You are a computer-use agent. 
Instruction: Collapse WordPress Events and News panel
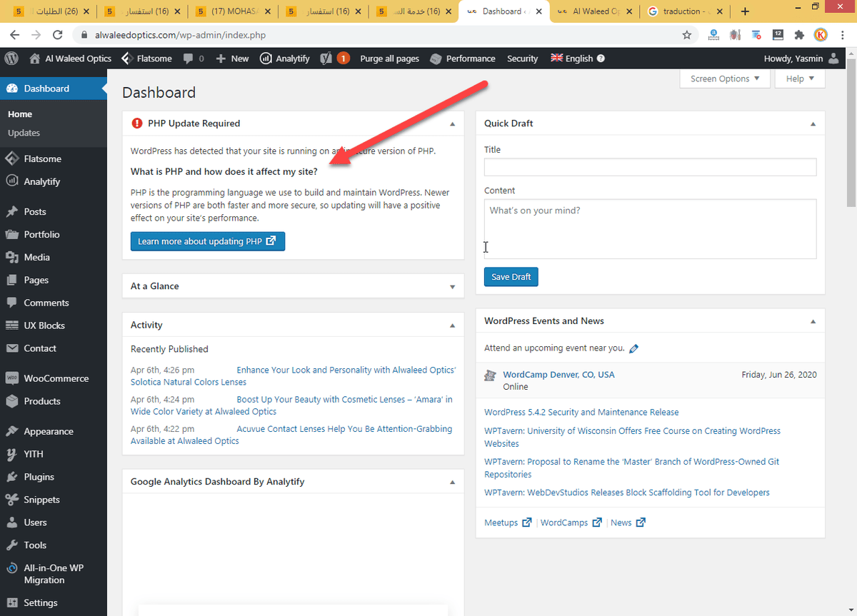click(813, 321)
